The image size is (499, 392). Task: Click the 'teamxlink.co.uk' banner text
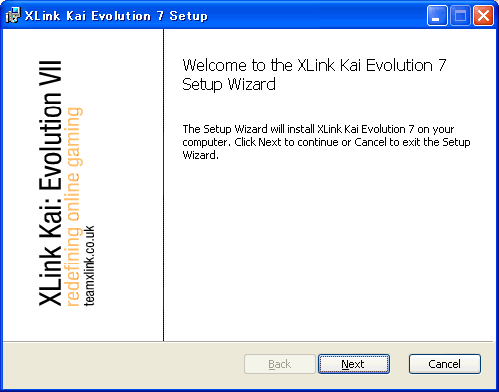pyautogui.click(x=89, y=265)
